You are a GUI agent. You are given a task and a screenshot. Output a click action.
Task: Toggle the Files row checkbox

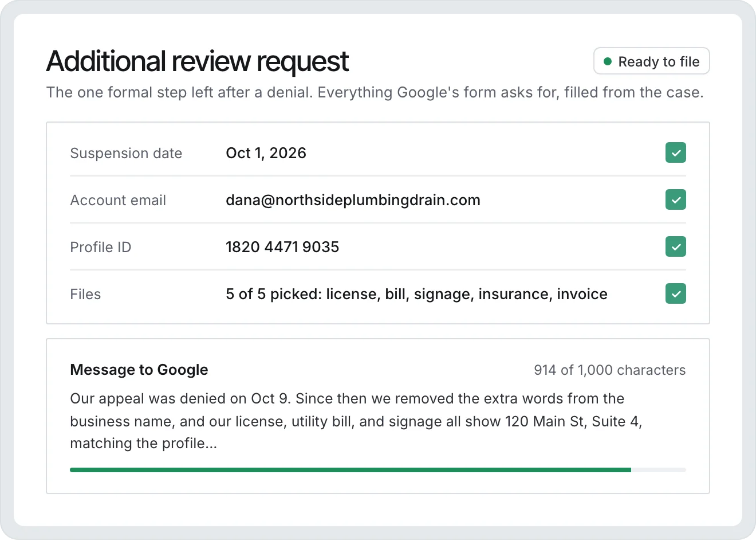(676, 294)
